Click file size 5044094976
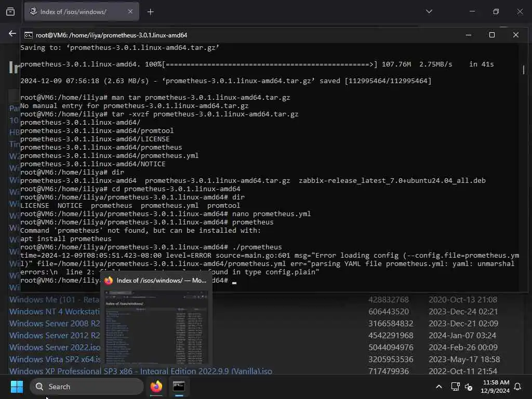Image resolution: width=532 pixels, height=399 pixels. point(391,348)
